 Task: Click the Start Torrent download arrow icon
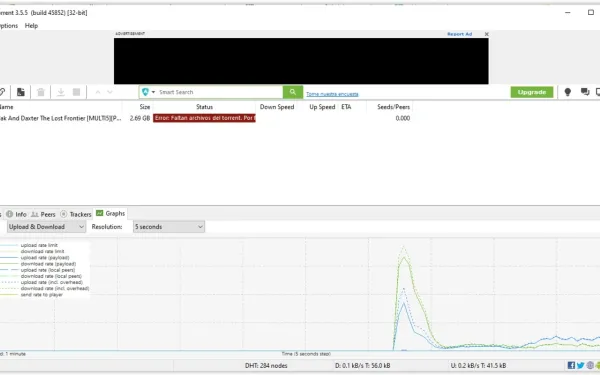60,92
